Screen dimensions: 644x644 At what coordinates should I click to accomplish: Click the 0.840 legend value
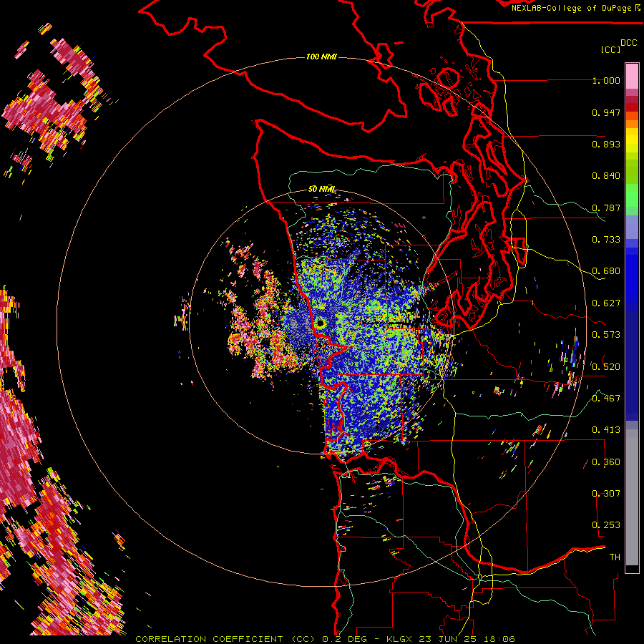(x=606, y=176)
